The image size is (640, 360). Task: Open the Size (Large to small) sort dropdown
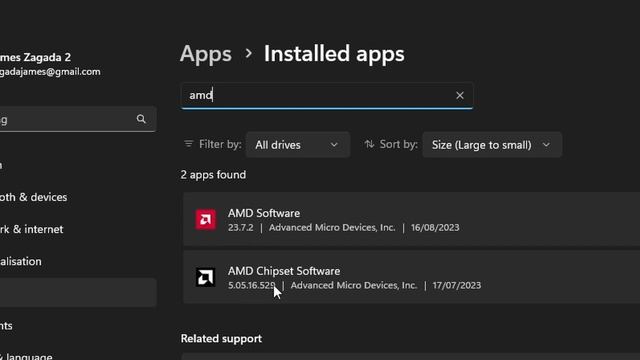[x=492, y=144]
